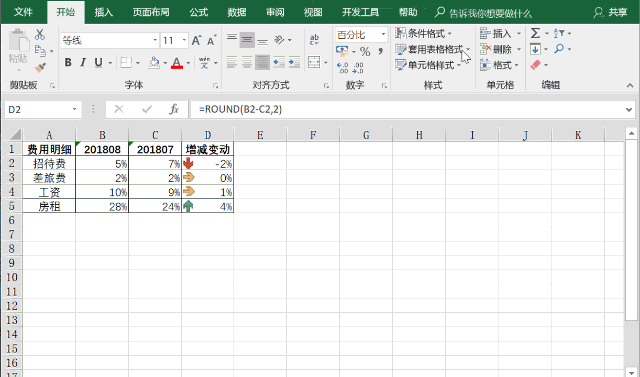Click the Increase Decimal icon
This screenshot has width=640, height=377.
(342, 67)
